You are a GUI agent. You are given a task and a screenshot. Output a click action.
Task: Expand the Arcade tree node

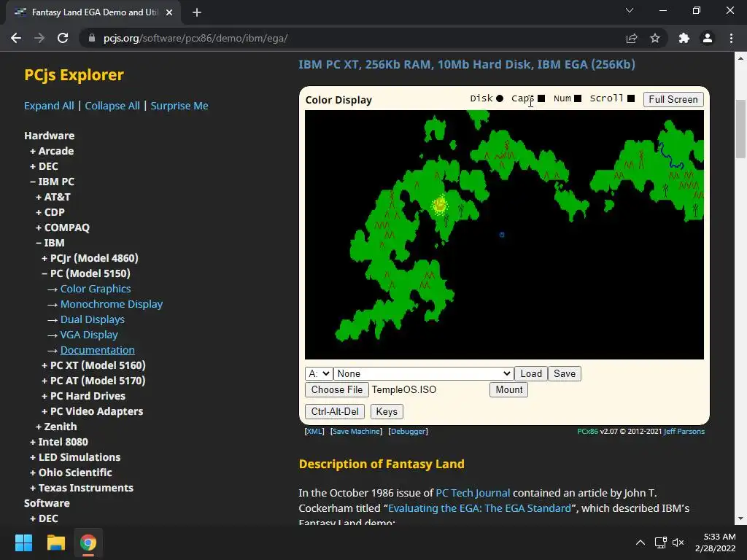click(52, 151)
